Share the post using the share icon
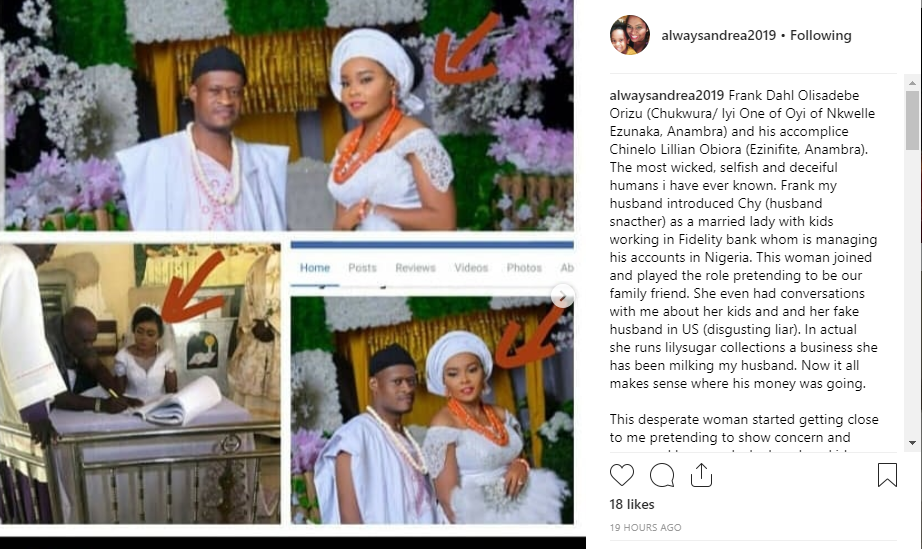Viewport: 922px width, 549px height. [x=701, y=475]
